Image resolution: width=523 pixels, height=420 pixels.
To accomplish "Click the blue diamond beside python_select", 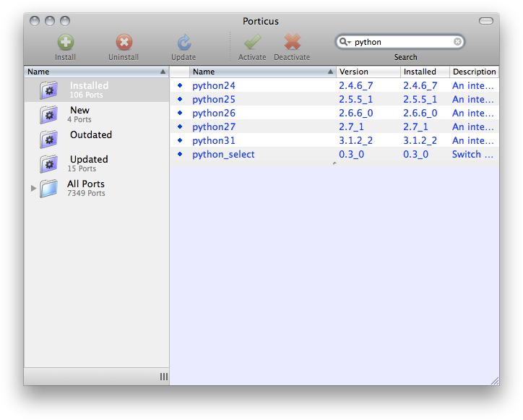I will [180, 154].
